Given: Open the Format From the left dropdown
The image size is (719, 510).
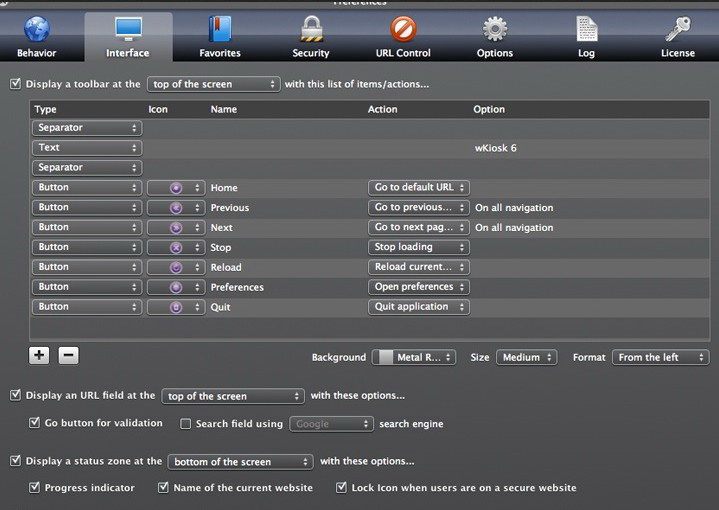Looking at the screenshot, I should (660, 357).
